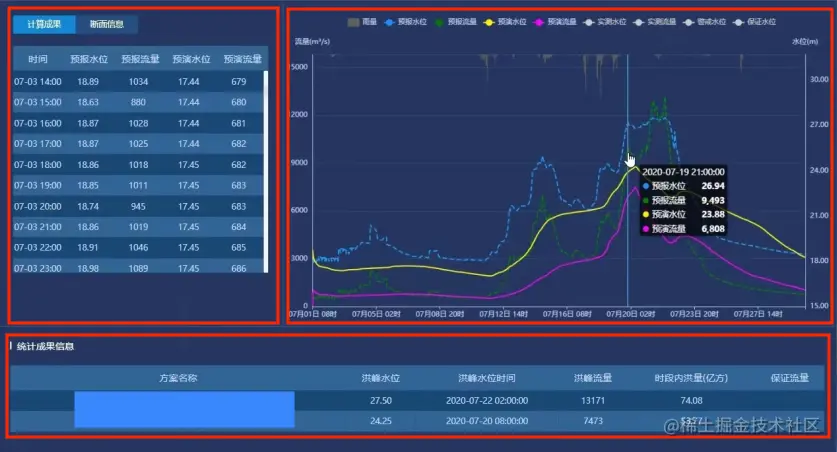Click the 时间 column header
The height and width of the screenshot is (452, 837).
coord(38,59)
